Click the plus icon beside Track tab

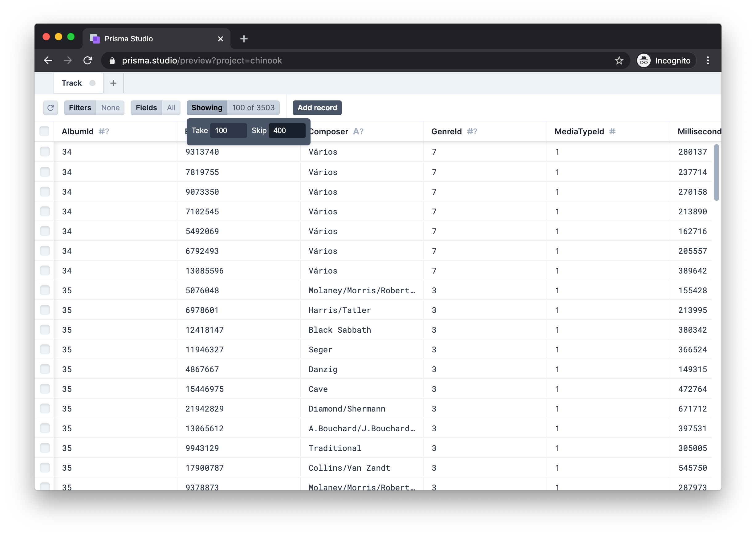(113, 83)
